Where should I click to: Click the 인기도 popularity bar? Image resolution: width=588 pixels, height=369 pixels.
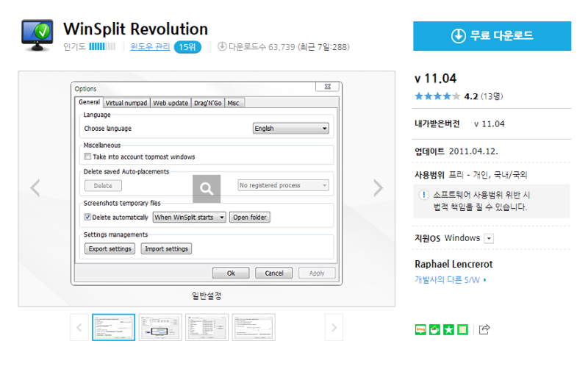coord(102,46)
